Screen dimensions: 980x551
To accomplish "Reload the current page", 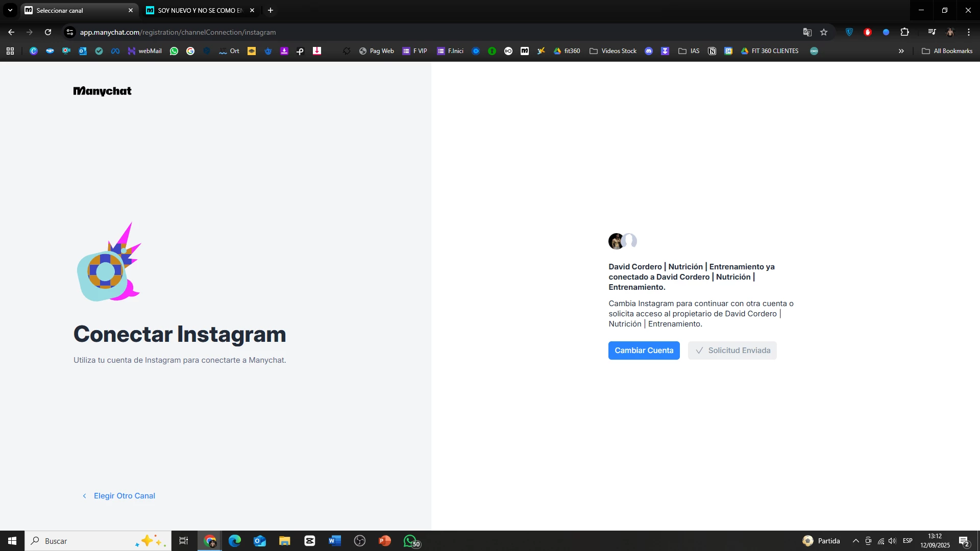I will pyautogui.click(x=48, y=32).
